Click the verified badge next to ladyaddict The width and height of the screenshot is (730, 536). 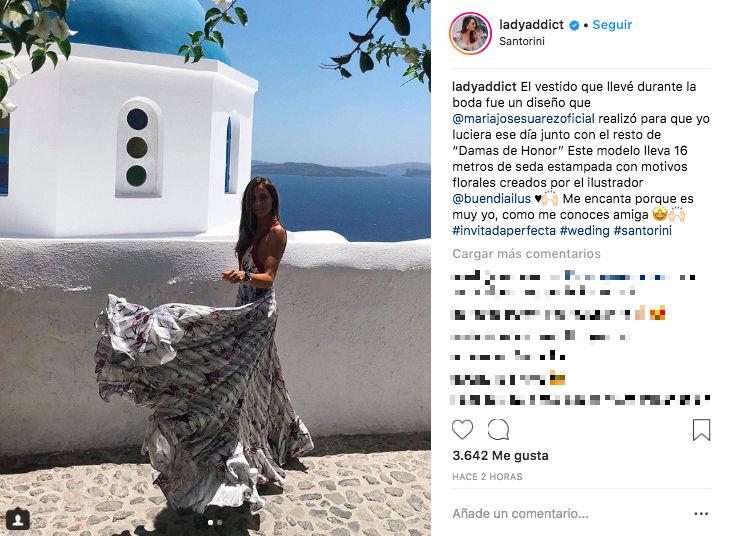[x=575, y=25]
